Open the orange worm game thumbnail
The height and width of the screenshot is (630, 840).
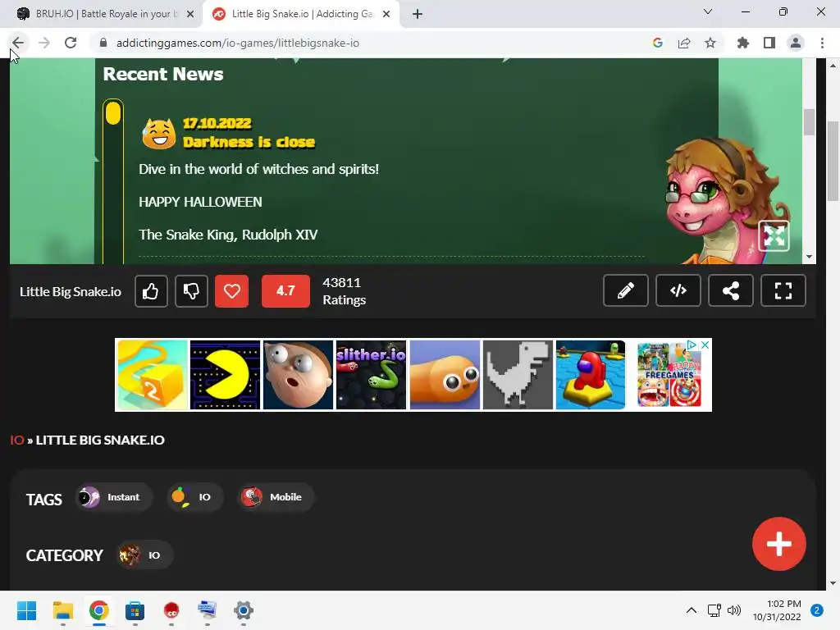coord(445,375)
